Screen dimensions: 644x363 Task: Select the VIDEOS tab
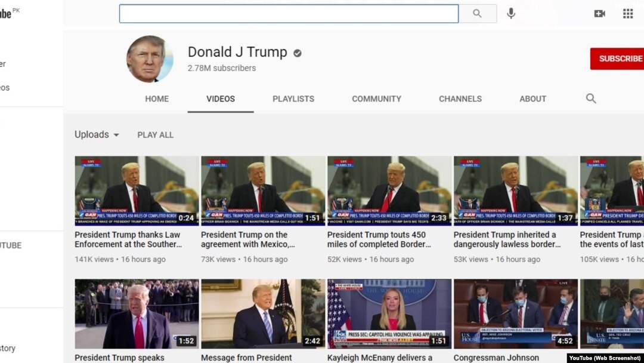tap(221, 99)
